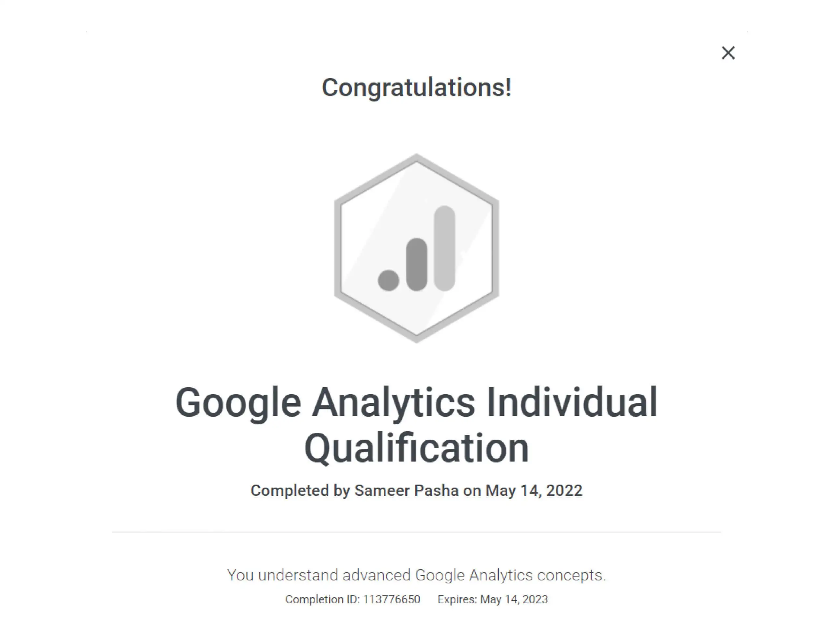Click the word "Analytics" in the certificate title

click(393, 402)
